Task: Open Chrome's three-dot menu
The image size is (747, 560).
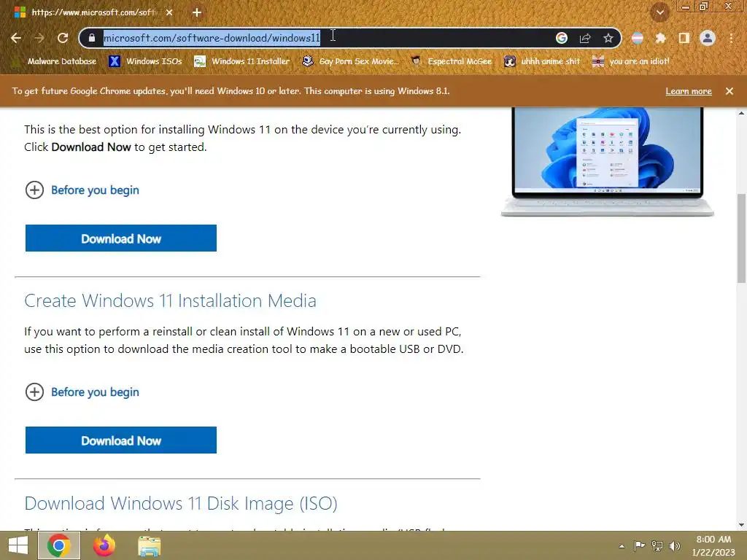Action: click(x=731, y=38)
